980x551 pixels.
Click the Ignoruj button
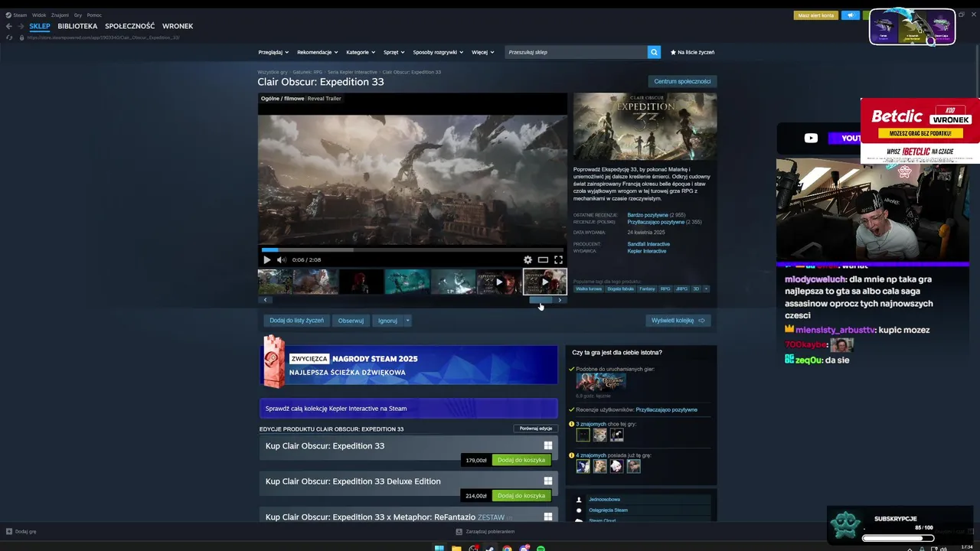[387, 321]
